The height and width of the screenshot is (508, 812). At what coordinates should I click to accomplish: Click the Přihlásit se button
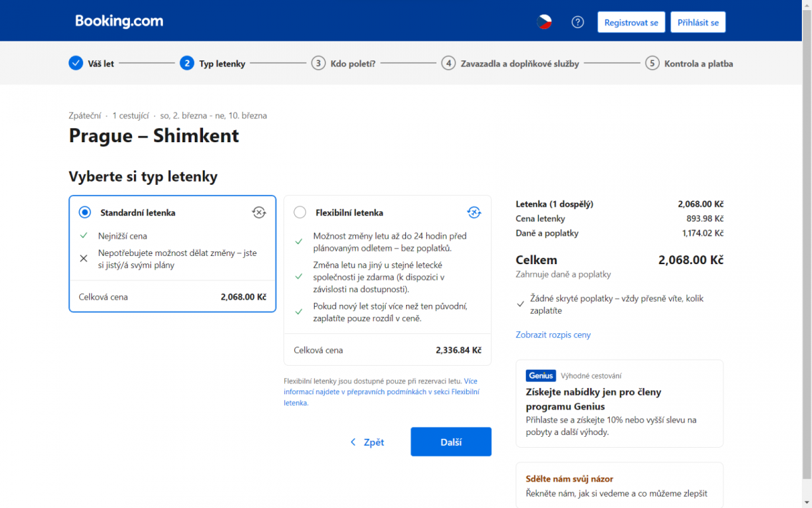(x=698, y=22)
